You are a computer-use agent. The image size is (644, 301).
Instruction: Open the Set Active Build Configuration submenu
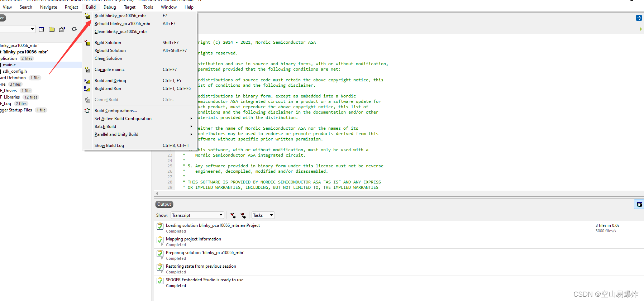pyautogui.click(x=140, y=119)
